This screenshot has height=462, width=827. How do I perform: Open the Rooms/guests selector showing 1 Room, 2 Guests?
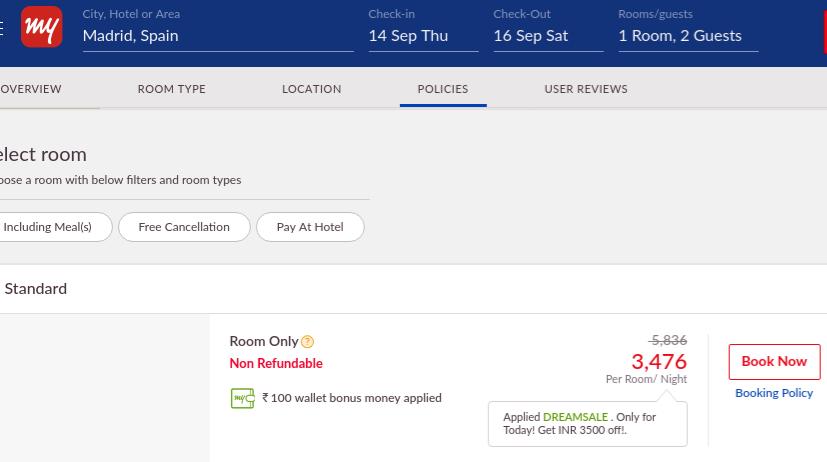click(x=688, y=36)
